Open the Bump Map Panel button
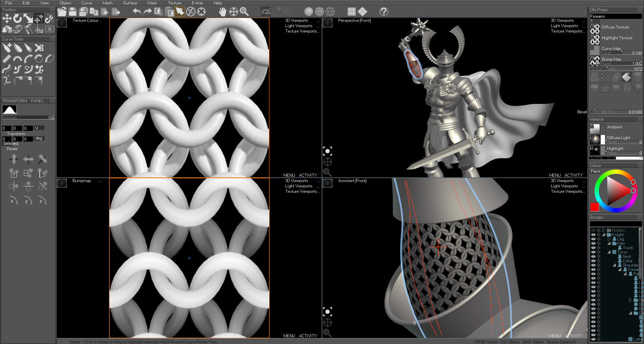 606,63
